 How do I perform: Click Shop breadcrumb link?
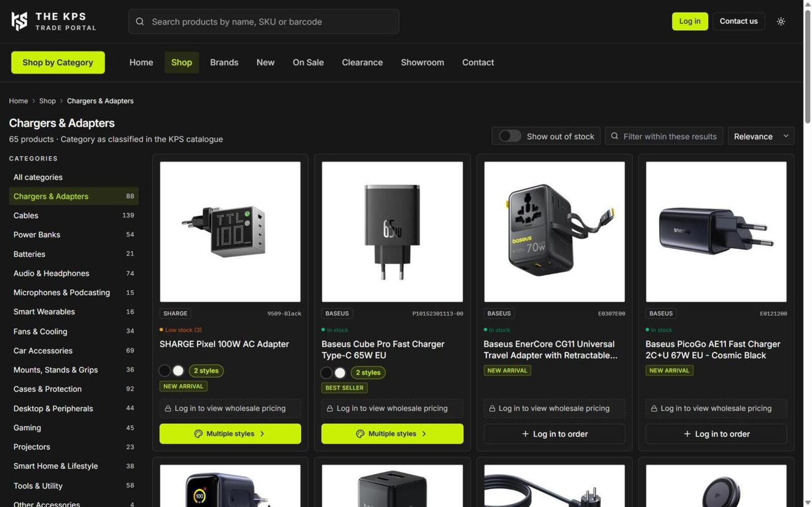[x=47, y=101]
